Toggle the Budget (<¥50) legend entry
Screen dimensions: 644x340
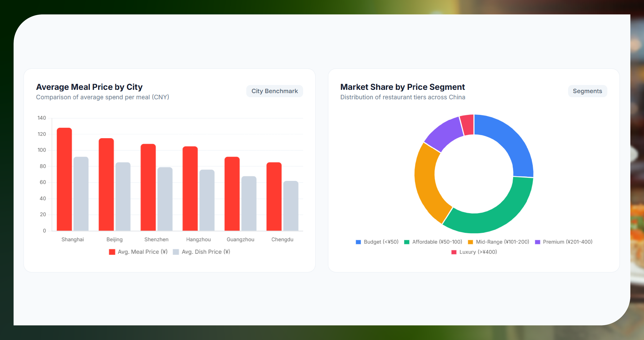[377, 242]
